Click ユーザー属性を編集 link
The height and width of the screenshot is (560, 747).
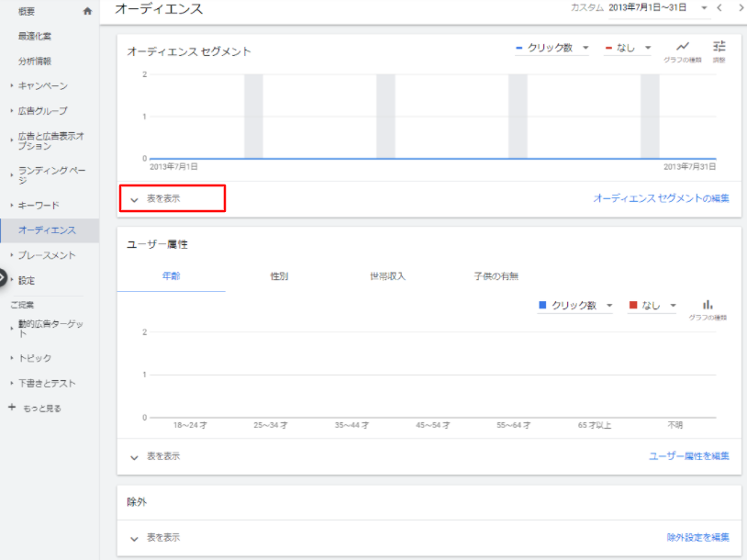click(688, 456)
